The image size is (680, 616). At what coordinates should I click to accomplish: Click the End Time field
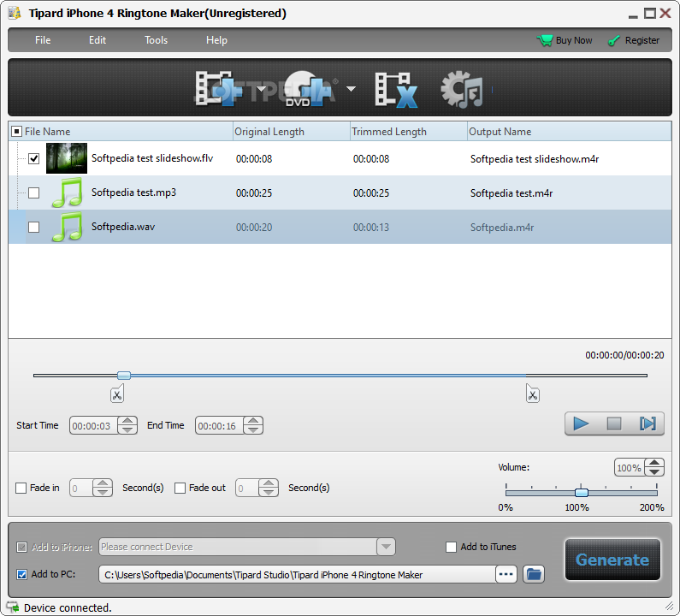tap(219, 425)
